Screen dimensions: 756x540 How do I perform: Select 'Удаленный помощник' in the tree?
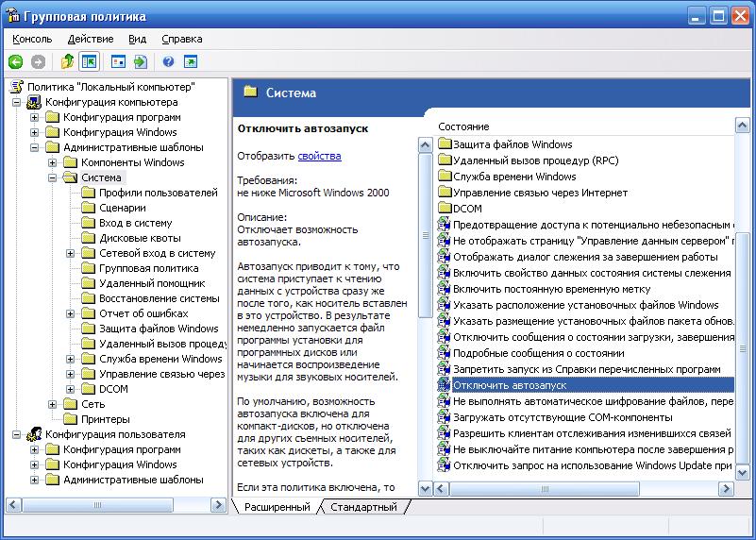[152, 283]
